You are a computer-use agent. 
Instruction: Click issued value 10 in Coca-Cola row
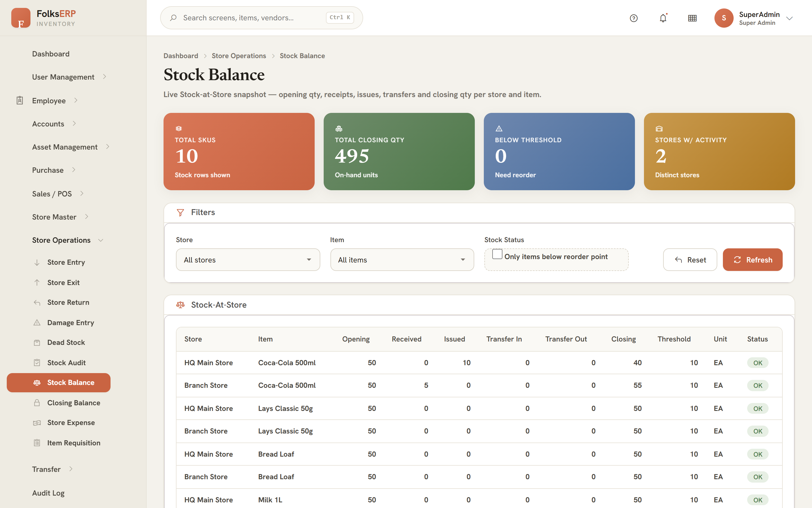(x=466, y=363)
